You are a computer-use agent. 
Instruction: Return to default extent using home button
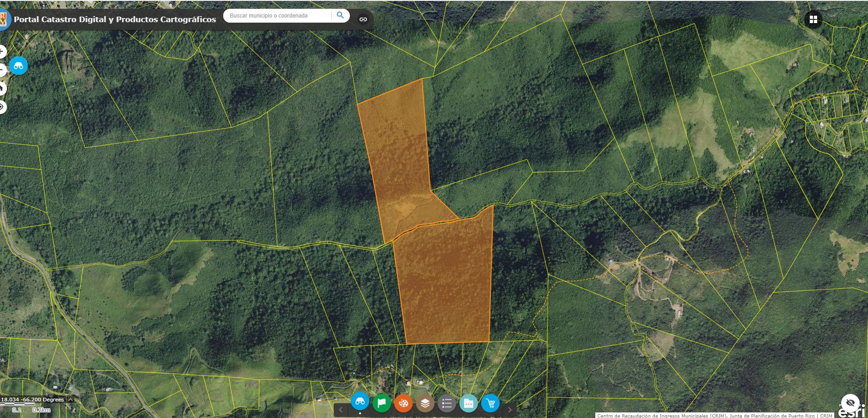point(2,88)
